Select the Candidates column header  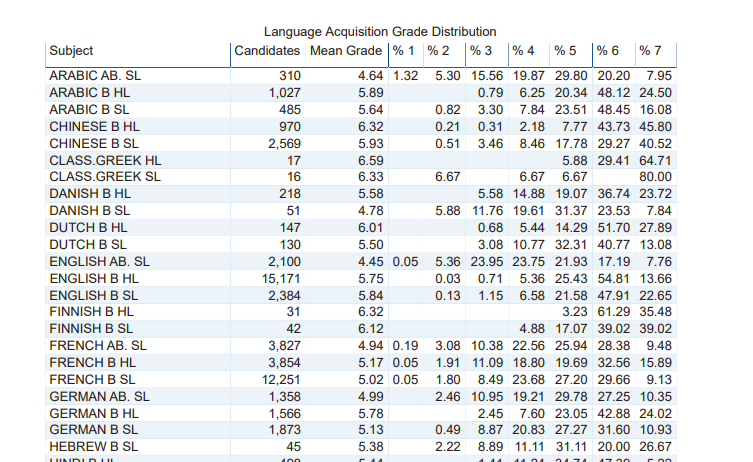pyautogui.click(x=267, y=51)
